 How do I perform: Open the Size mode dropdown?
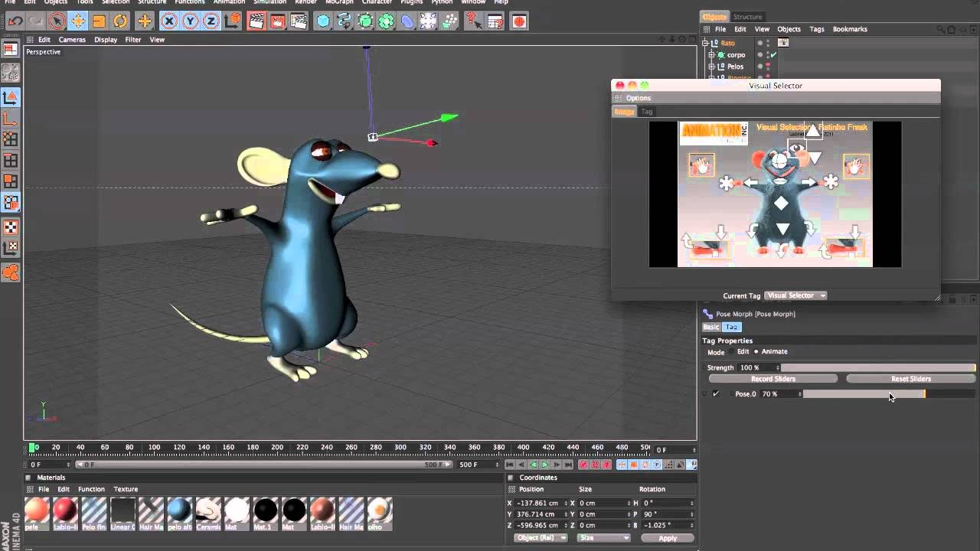tap(603, 538)
